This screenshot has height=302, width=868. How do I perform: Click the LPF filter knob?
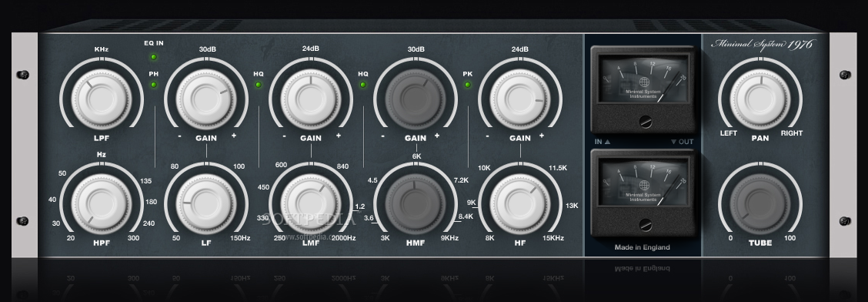pyautogui.click(x=102, y=99)
